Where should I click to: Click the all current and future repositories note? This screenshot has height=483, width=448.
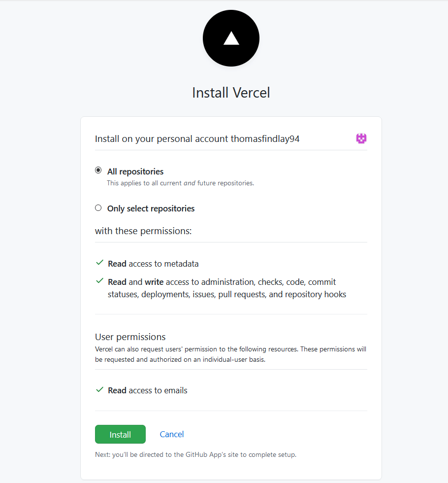[x=181, y=183]
